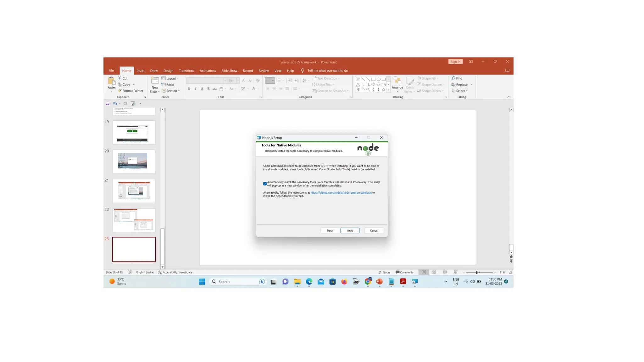Select slide 20 thumbnail
The width and height of the screenshot is (644, 362).
(134, 162)
